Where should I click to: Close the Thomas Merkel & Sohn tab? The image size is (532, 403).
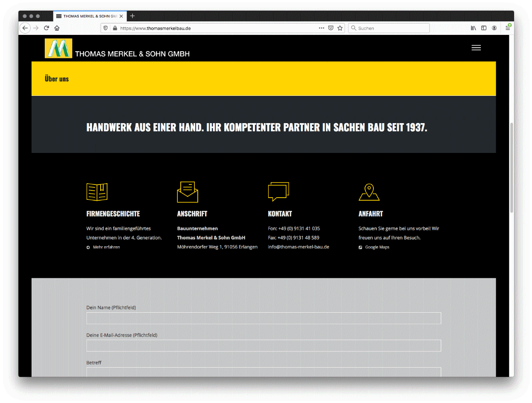click(121, 16)
